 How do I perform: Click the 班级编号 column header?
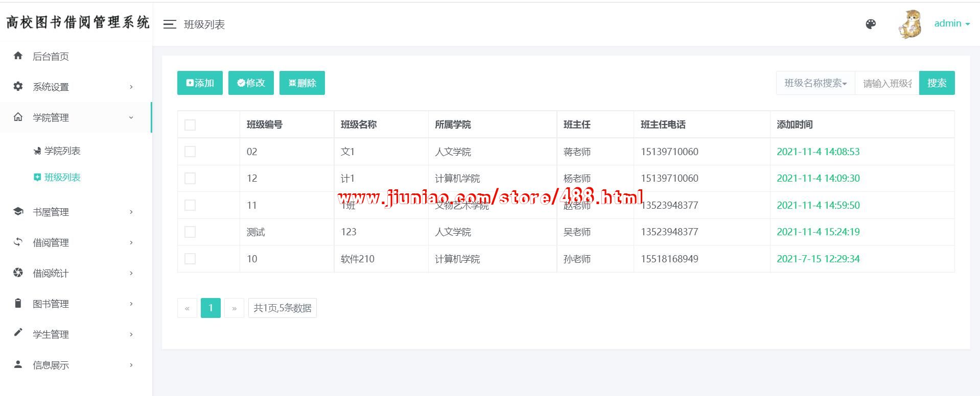pos(265,125)
